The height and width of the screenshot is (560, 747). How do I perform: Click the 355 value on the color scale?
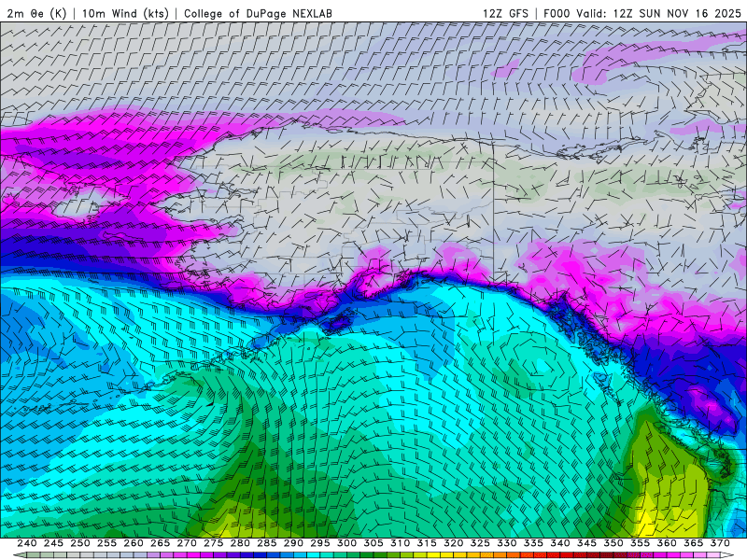click(x=641, y=543)
